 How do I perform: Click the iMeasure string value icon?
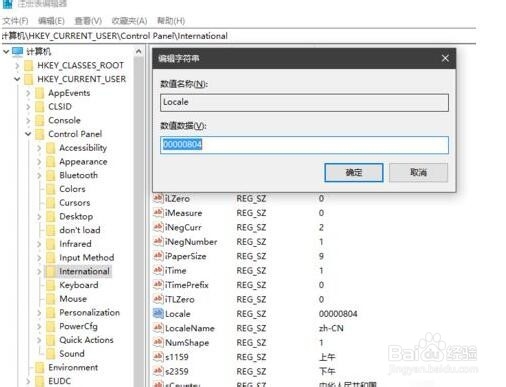pyautogui.click(x=158, y=212)
